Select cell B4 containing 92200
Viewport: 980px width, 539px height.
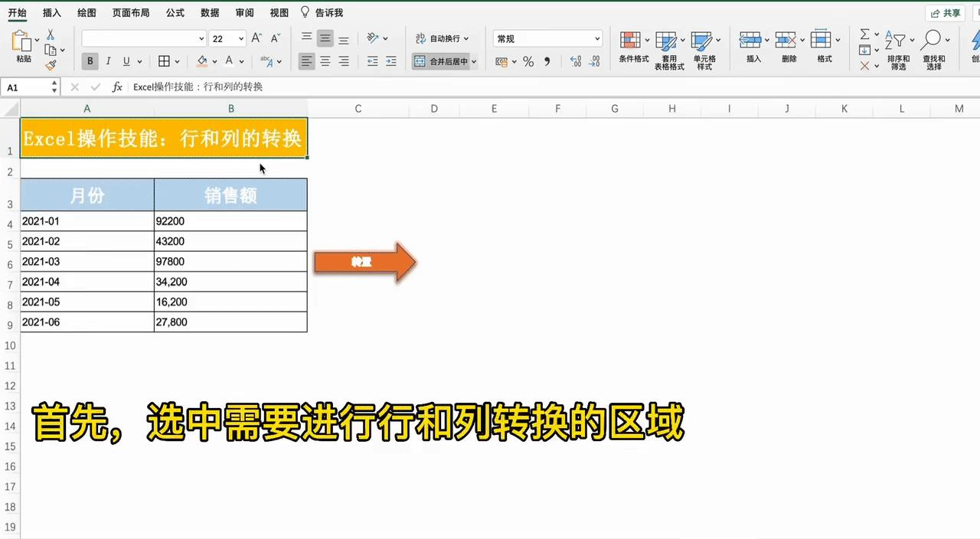point(230,220)
